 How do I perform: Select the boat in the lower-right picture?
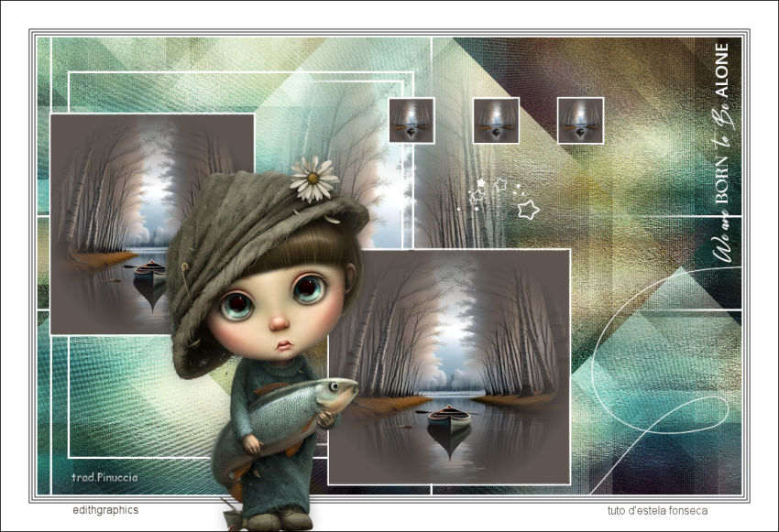[449, 418]
